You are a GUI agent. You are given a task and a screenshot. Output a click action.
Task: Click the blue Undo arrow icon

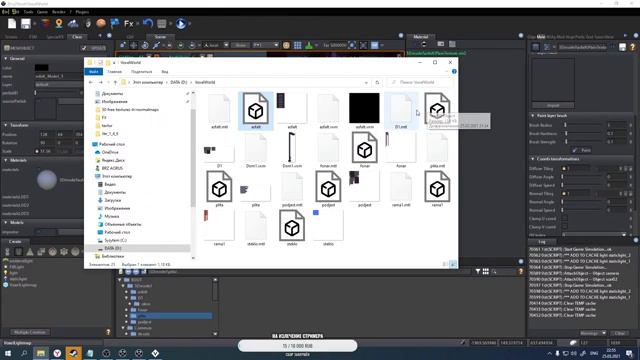(148, 24)
